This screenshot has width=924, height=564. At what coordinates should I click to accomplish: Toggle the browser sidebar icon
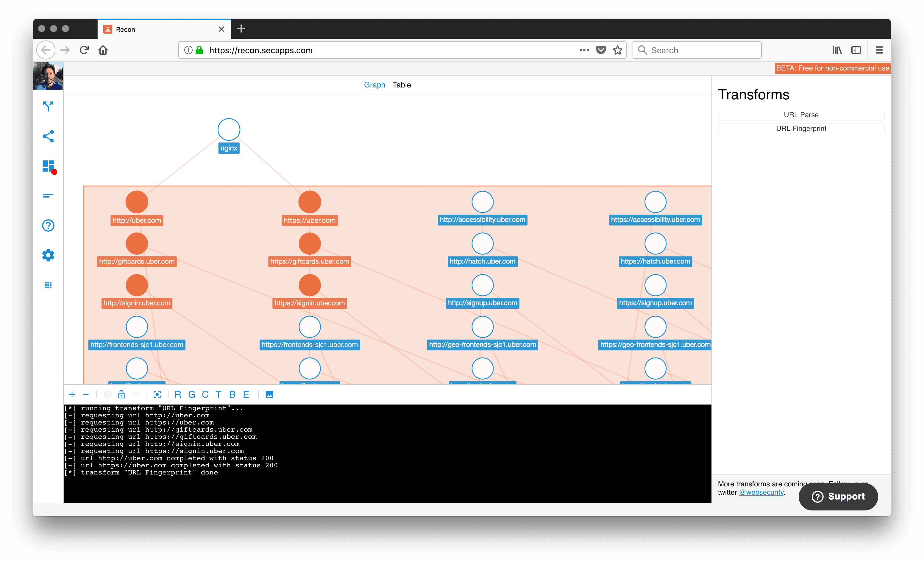coord(856,50)
